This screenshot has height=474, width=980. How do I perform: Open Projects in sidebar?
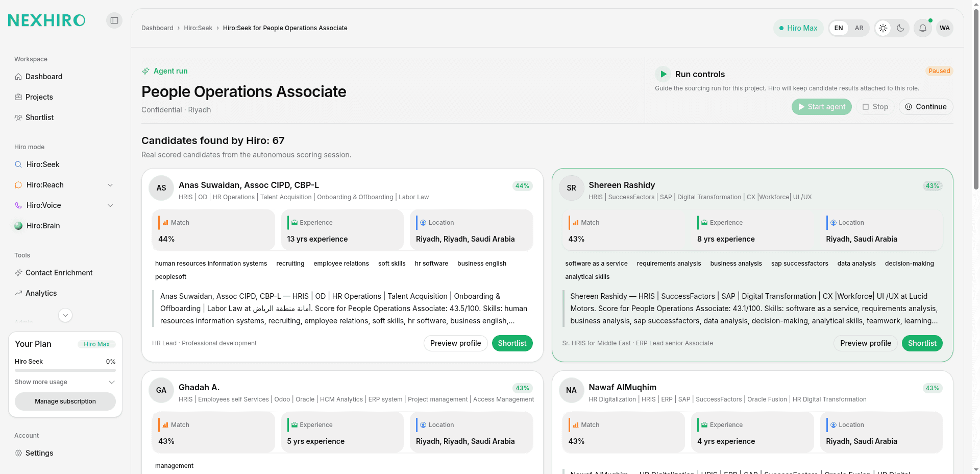point(65,97)
